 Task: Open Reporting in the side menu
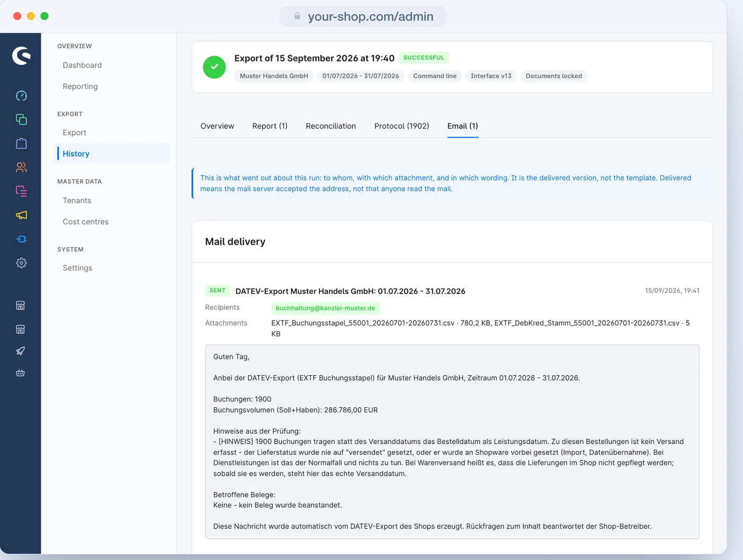[80, 86]
